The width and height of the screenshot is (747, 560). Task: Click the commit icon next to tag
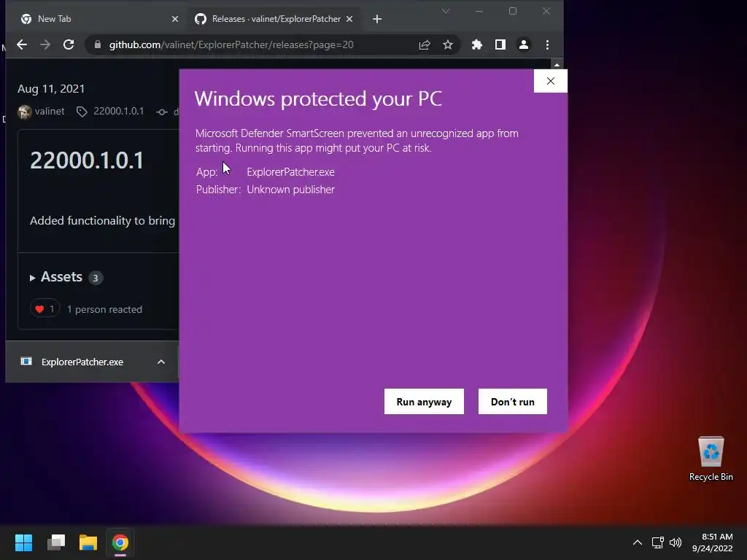tap(162, 112)
